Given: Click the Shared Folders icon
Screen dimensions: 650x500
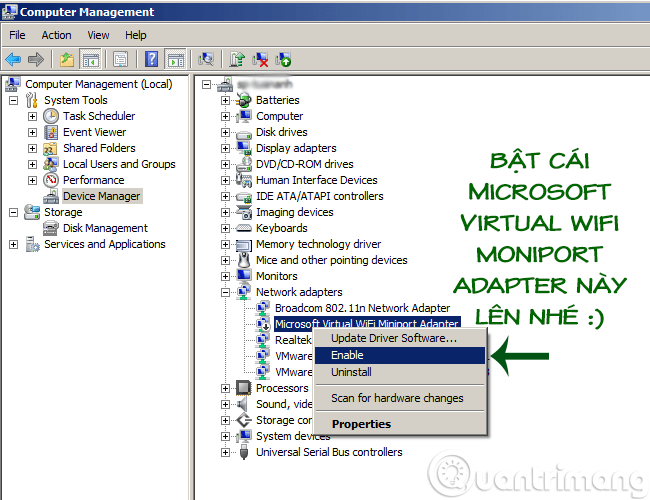Looking at the screenshot, I should point(51,148).
